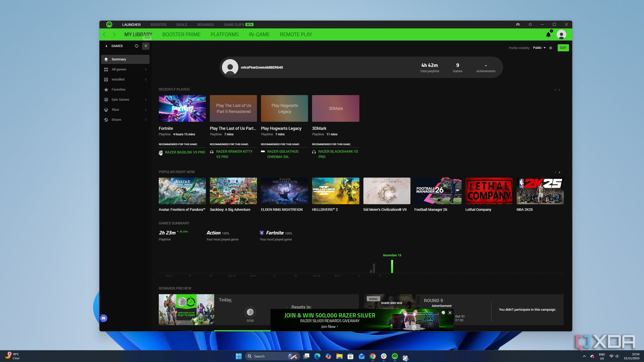Open the DEALS top menu tab
644x362 pixels.
(x=181, y=25)
